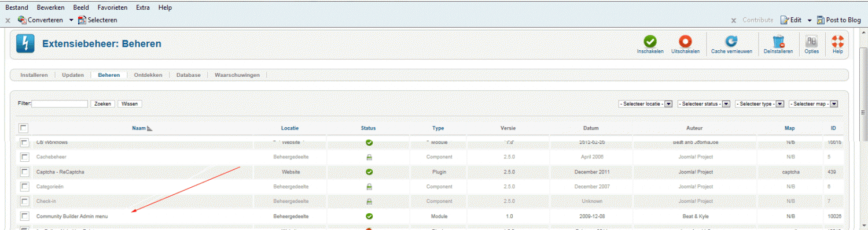Sort by the Status column header

click(x=368, y=128)
